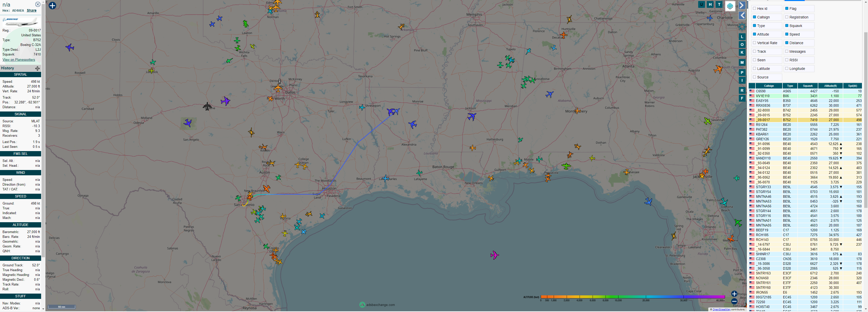Click the U map toggle button
The height and width of the screenshot is (312, 868).
click(x=701, y=4)
